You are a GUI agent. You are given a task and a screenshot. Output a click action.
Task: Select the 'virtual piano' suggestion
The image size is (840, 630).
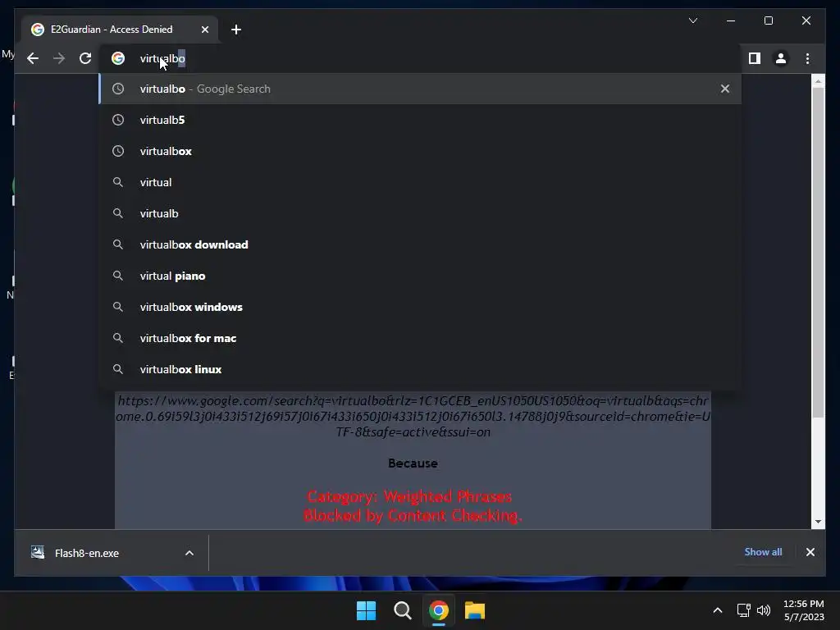(x=421, y=276)
